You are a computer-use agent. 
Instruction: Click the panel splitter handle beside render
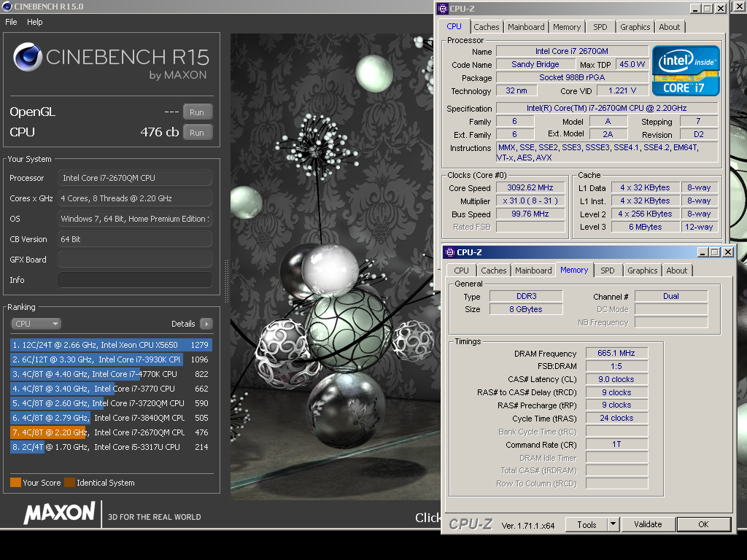[226, 281]
